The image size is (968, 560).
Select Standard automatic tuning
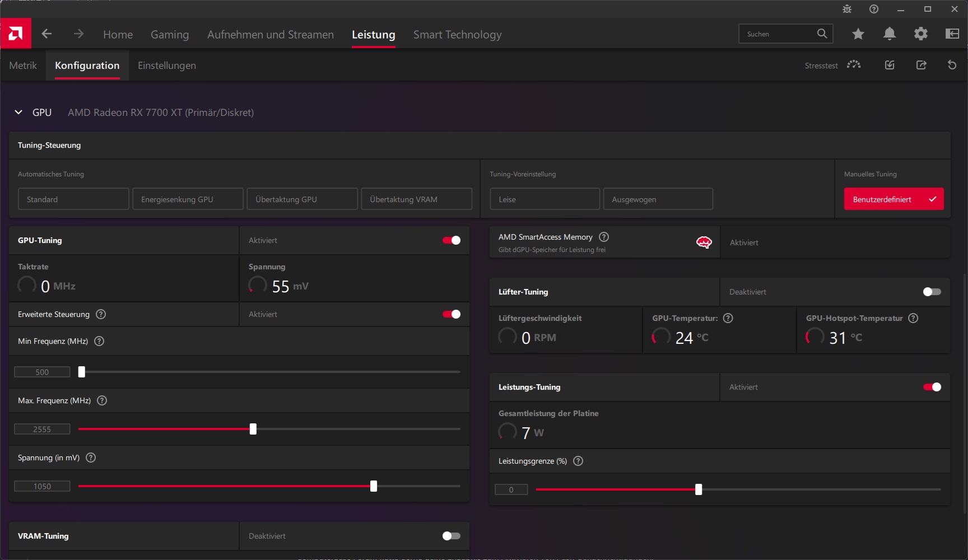[73, 199]
